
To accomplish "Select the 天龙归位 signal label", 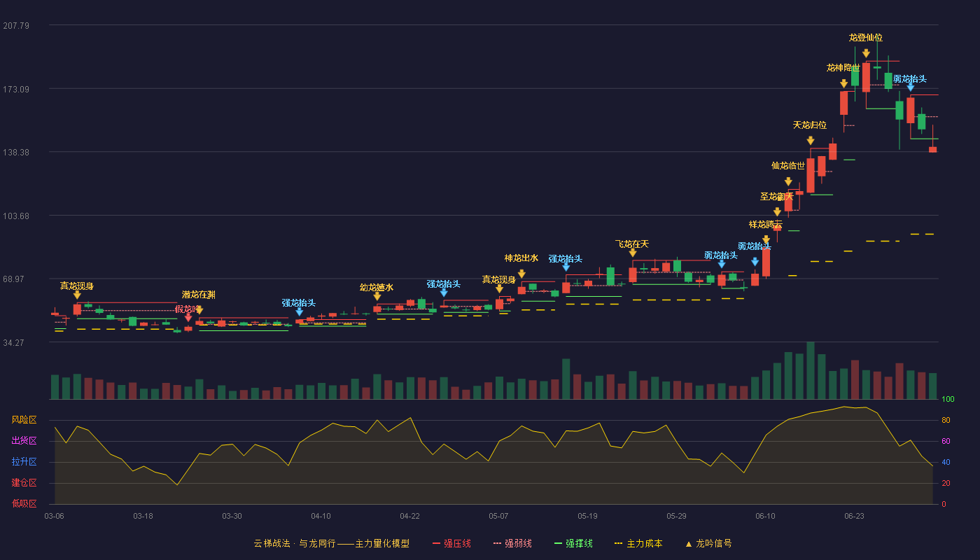I will (x=810, y=125).
